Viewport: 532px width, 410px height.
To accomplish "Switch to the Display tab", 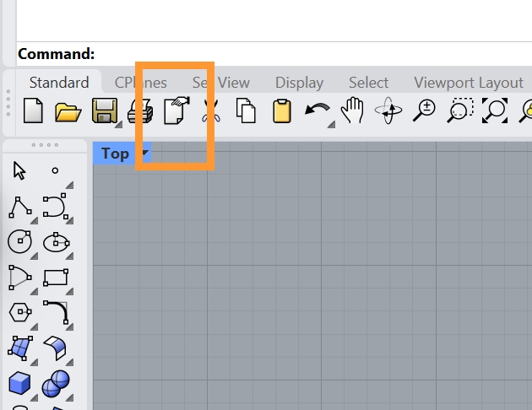I will [x=299, y=83].
